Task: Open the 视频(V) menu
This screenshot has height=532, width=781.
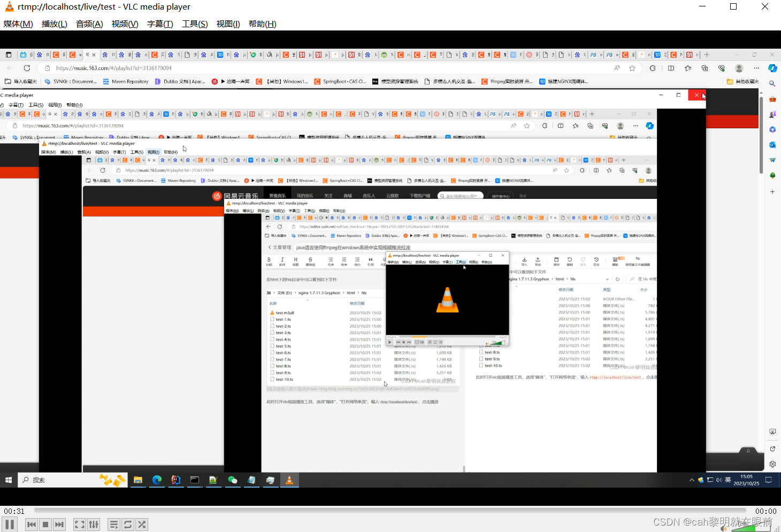Action: click(125, 24)
